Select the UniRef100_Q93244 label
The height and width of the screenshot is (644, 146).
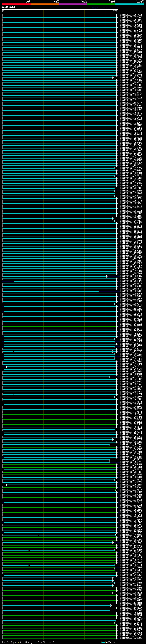tap(131, 294)
